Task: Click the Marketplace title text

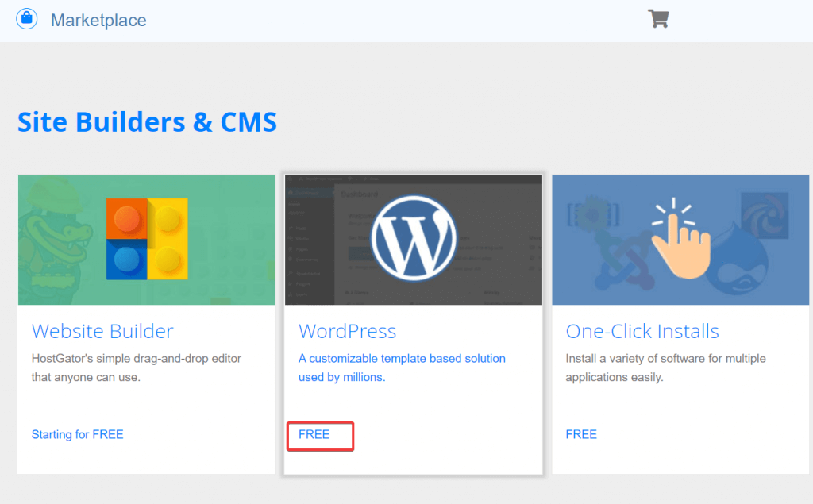Action: pyautogui.click(x=98, y=20)
